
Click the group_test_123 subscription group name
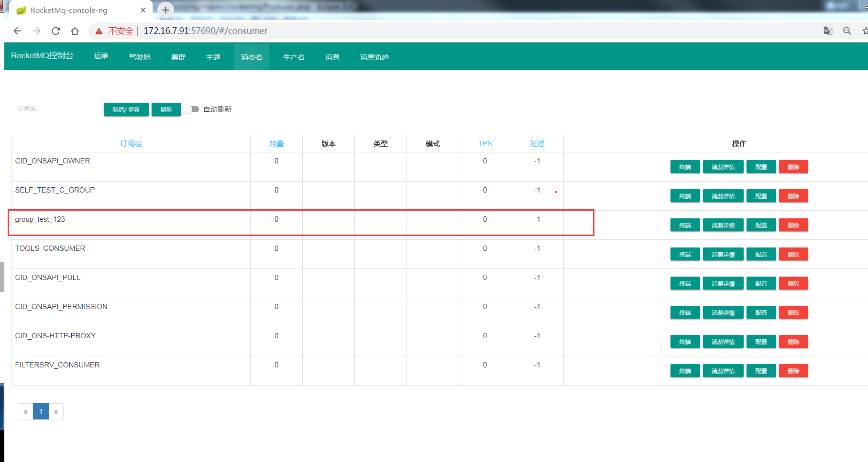[x=40, y=219]
